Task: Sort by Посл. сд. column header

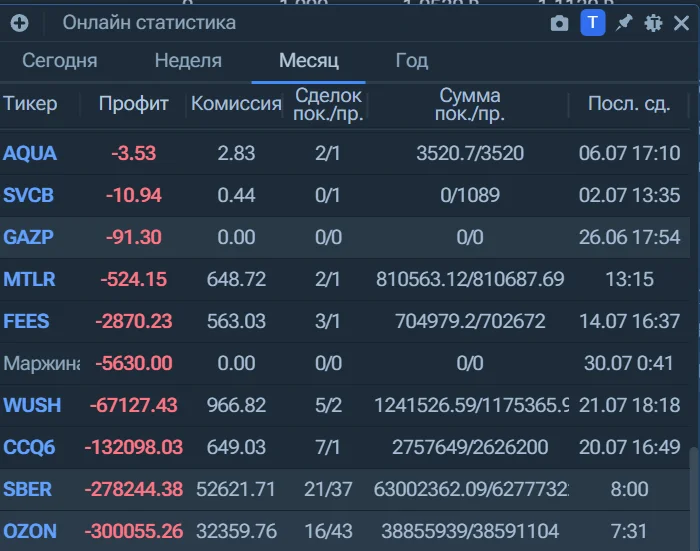Action: 629,104
